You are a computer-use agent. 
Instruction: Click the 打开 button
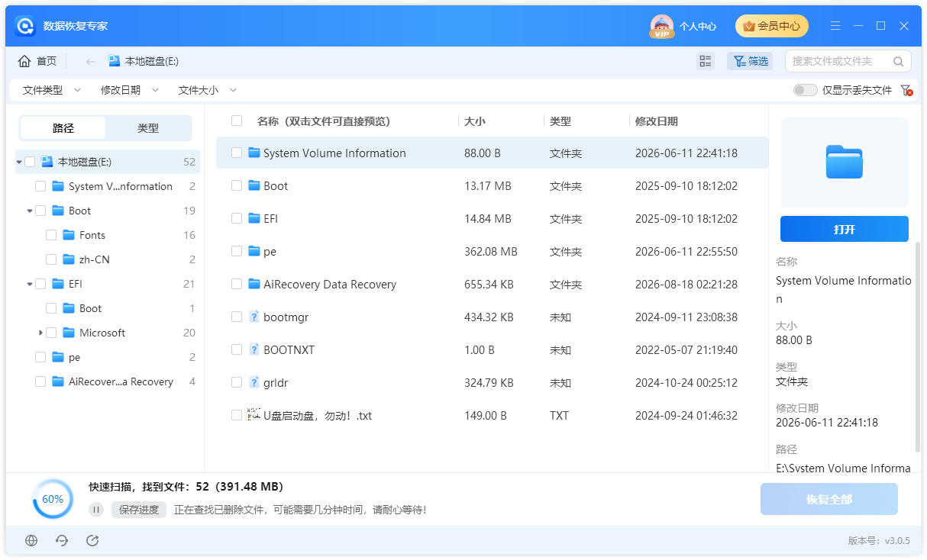coord(845,229)
